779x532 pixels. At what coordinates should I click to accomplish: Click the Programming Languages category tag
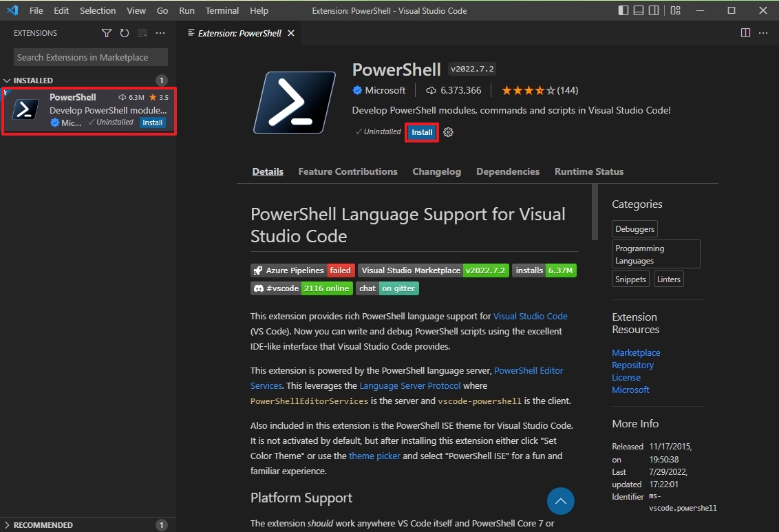(656, 254)
